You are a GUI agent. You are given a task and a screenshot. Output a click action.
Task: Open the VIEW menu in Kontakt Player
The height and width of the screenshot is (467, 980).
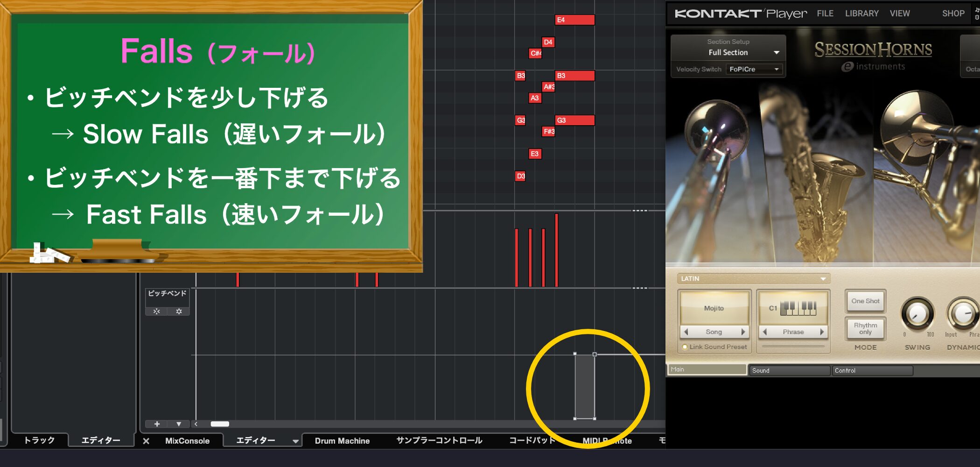[x=900, y=14]
